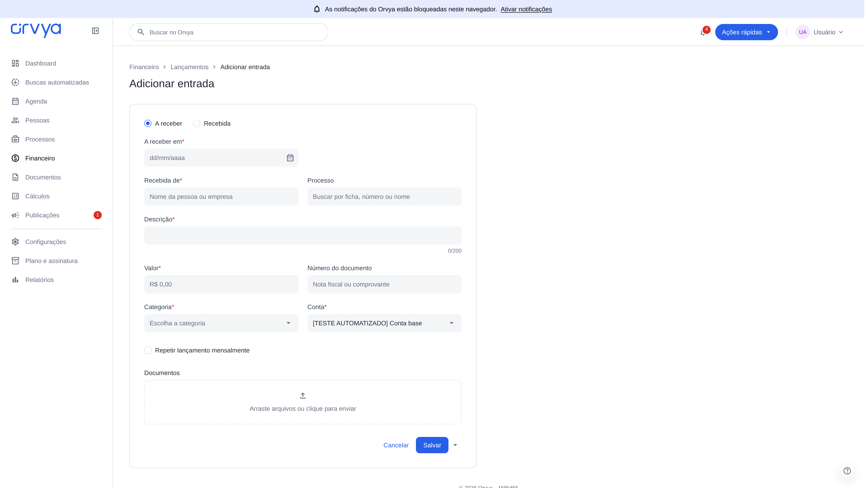
Task: Enable Repetir lançamento mensalmente checkbox
Action: (x=148, y=350)
